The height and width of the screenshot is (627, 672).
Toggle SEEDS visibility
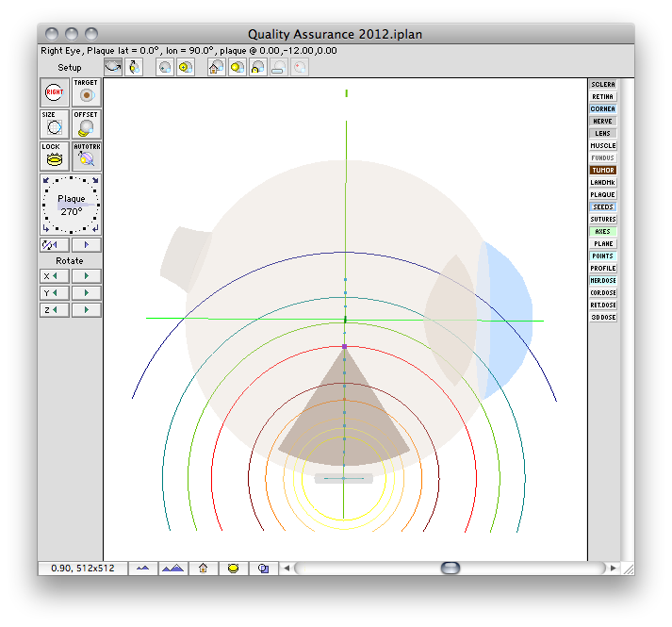[603, 207]
